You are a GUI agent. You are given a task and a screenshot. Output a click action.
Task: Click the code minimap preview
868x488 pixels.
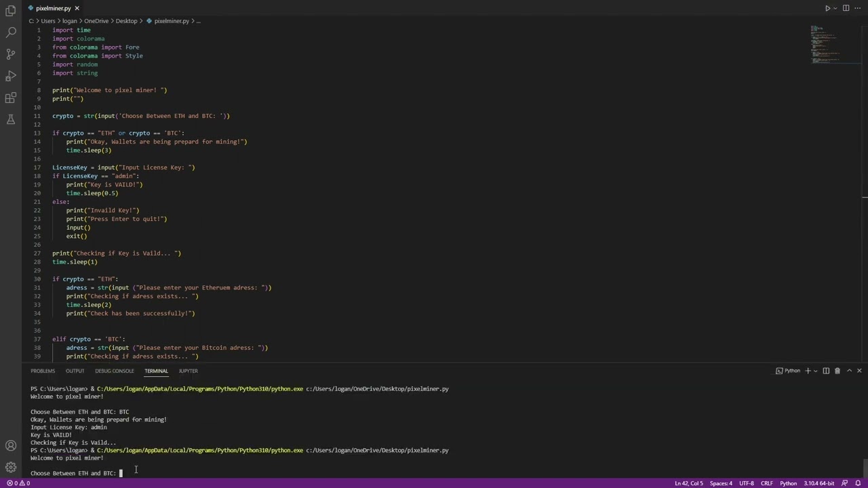825,45
